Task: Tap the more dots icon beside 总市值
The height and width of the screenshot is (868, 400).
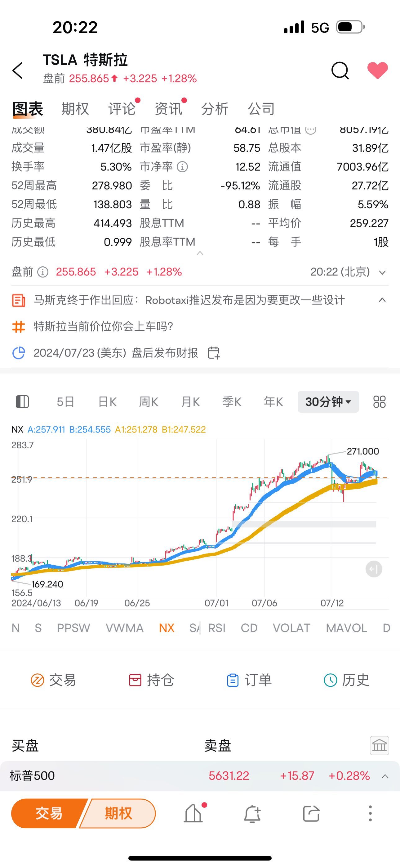Action: (x=311, y=130)
